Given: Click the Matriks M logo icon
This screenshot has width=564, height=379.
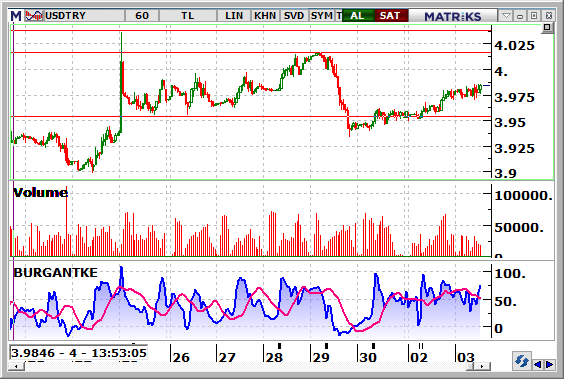Looking at the screenshot, I should coord(16,16).
